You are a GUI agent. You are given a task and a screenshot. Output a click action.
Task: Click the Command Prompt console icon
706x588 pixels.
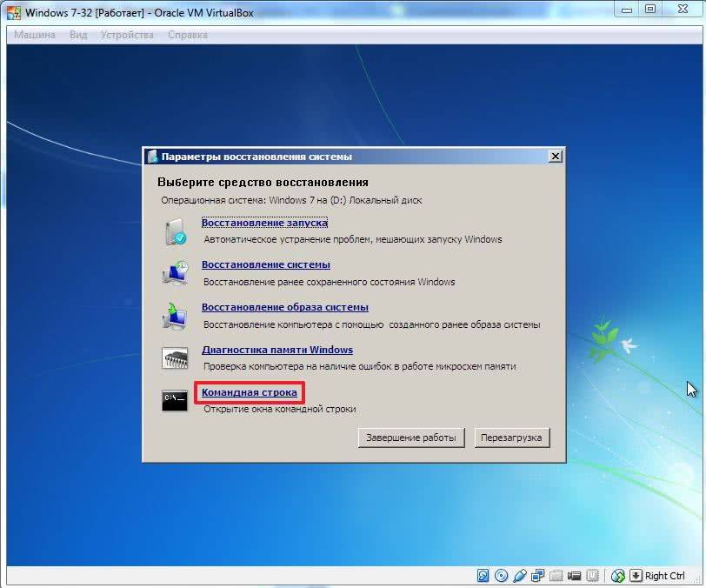tap(174, 400)
